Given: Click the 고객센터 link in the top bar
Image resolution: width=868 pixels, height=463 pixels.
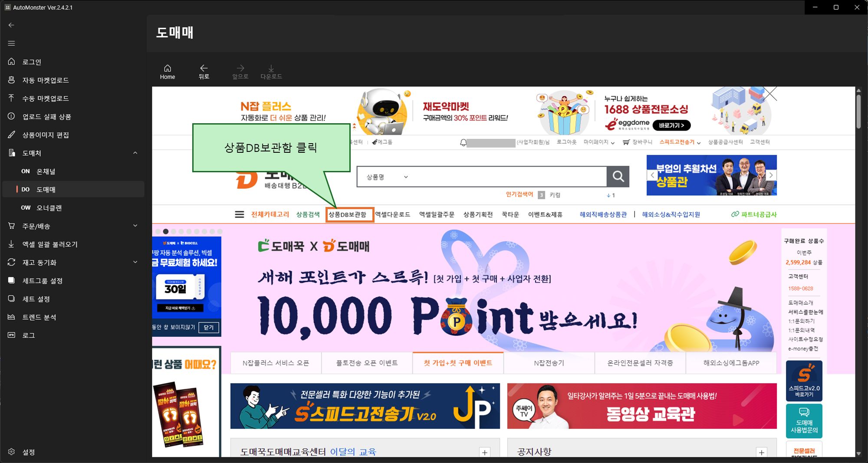Looking at the screenshot, I should (x=759, y=142).
